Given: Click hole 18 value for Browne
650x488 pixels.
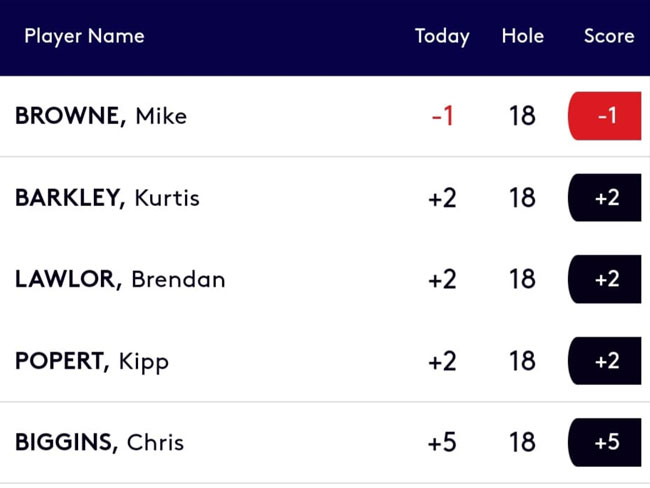Looking at the screenshot, I should (x=522, y=116).
